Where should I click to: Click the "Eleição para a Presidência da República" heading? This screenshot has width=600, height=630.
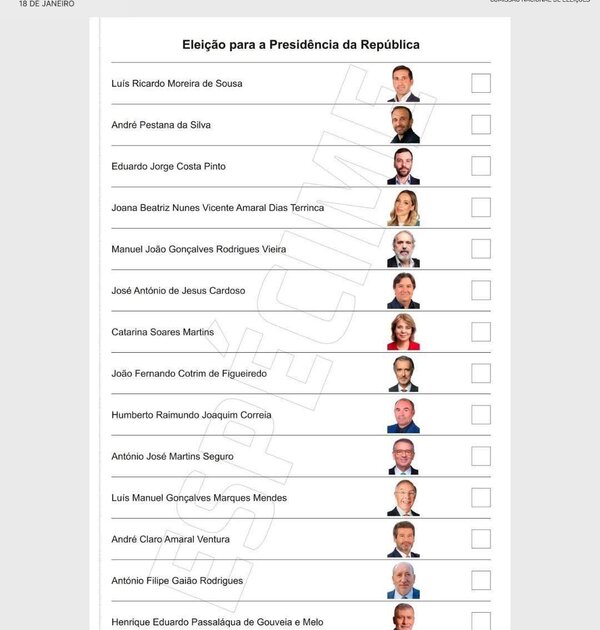click(300, 45)
